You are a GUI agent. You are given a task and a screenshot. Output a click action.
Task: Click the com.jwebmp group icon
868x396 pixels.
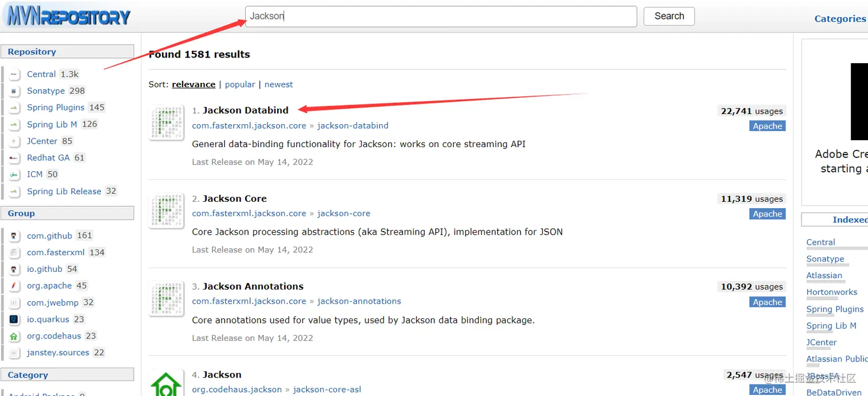point(14,302)
